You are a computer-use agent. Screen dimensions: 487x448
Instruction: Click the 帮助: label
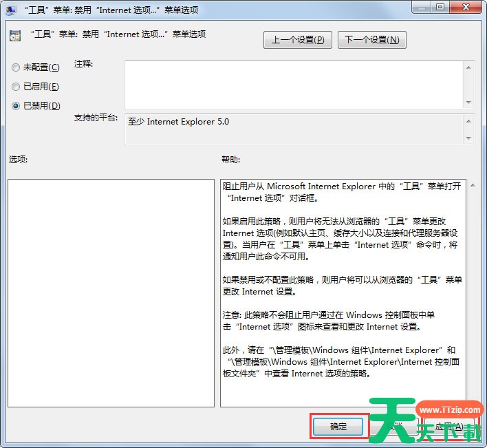pos(230,160)
